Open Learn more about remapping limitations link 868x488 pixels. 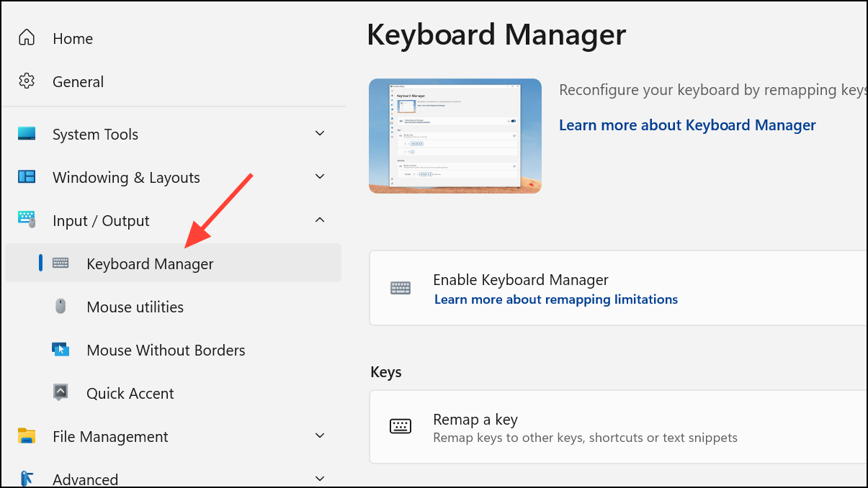point(556,299)
